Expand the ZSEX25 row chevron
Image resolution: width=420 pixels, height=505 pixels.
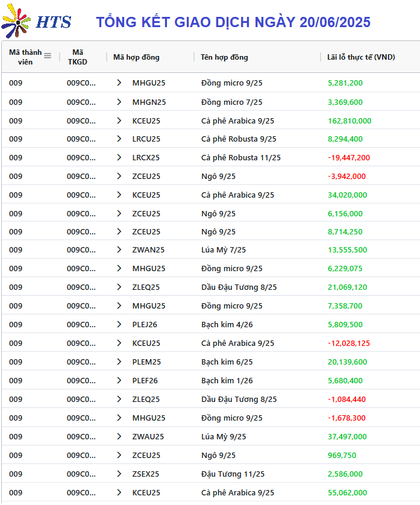click(119, 474)
